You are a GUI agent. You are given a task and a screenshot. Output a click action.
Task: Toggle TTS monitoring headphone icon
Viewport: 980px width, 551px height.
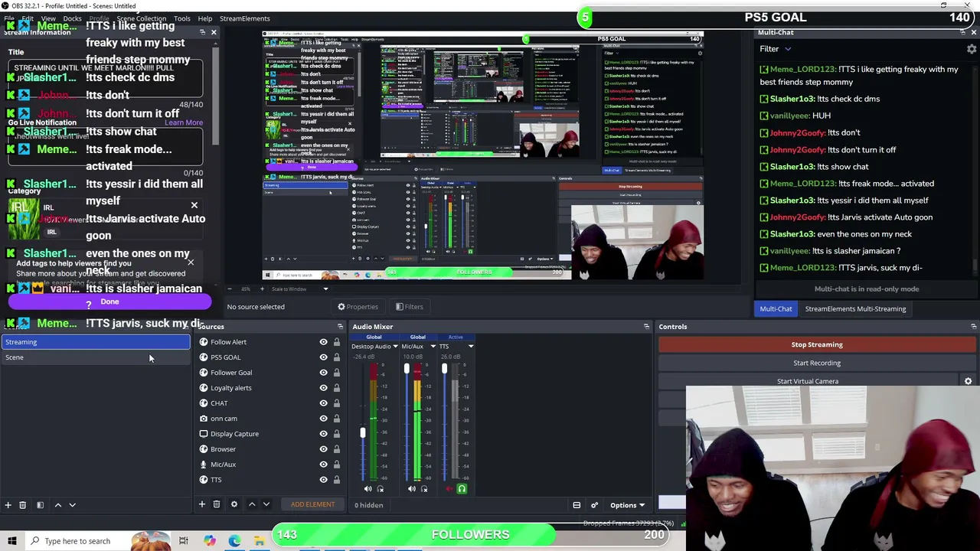click(x=462, y=489)
